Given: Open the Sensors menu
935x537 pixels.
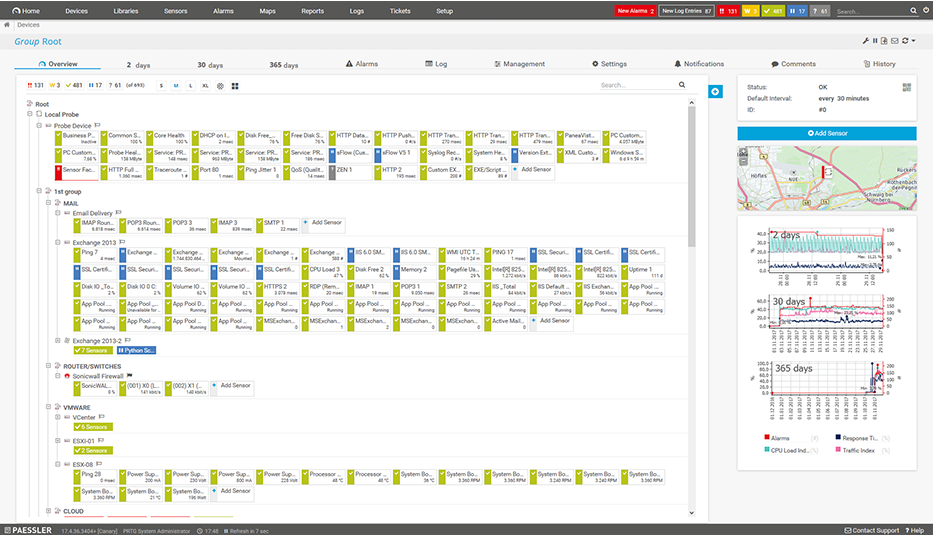Looking at the screenshot, I should click(175, 11).
